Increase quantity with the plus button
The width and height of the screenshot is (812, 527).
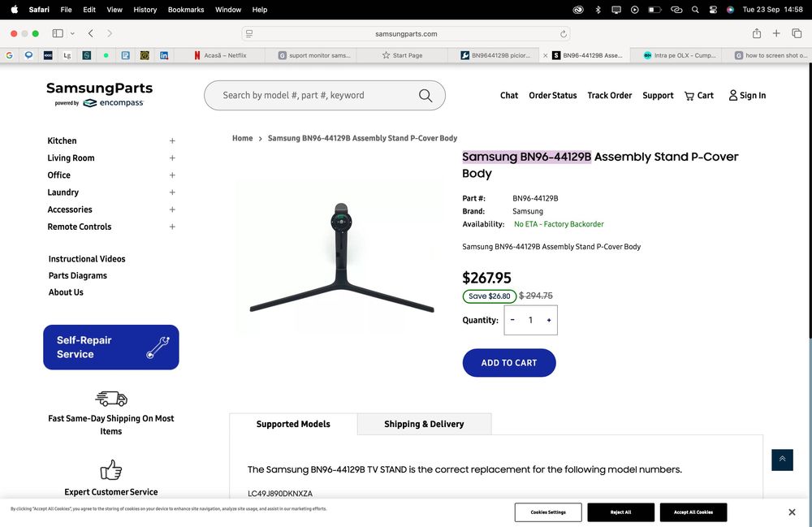549,321
